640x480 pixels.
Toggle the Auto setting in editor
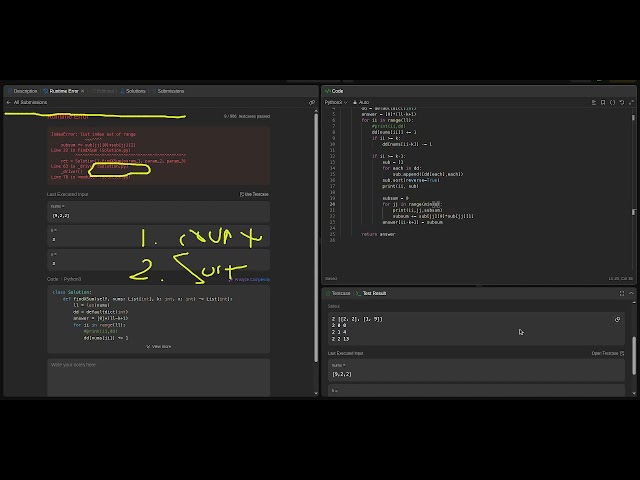[361, 102]
